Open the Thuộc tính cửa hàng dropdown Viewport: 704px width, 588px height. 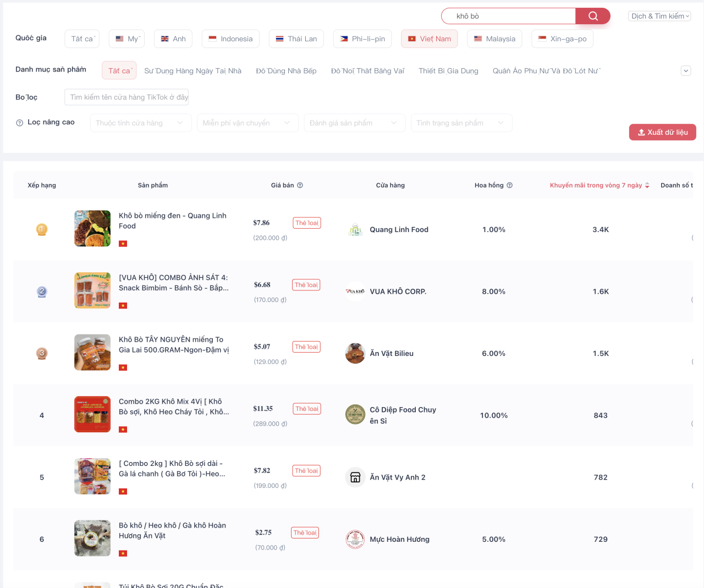point(141,123)
